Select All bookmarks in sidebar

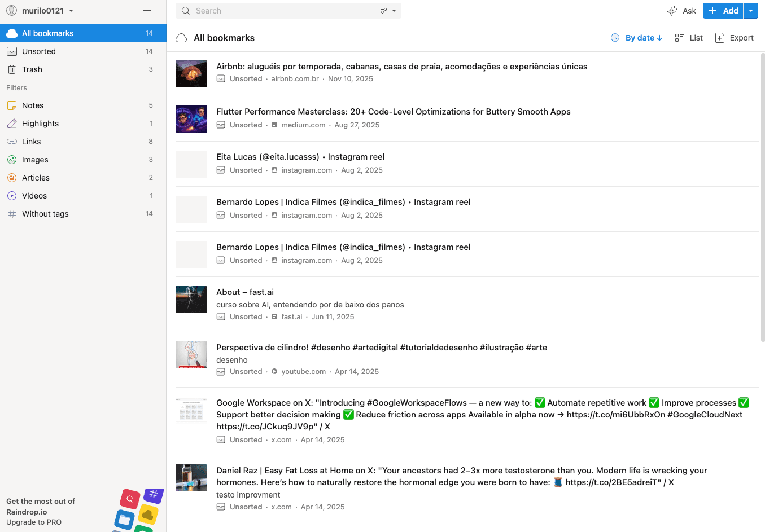(x=83, y=33)
